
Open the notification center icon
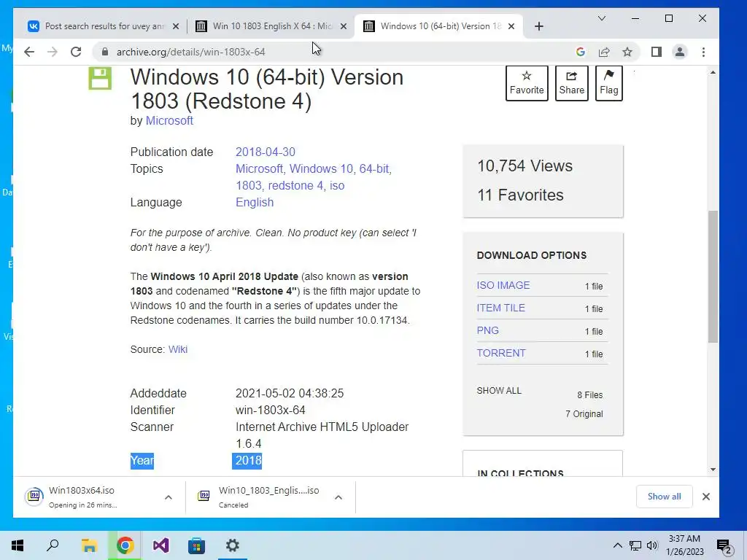[x=724, y=546]
